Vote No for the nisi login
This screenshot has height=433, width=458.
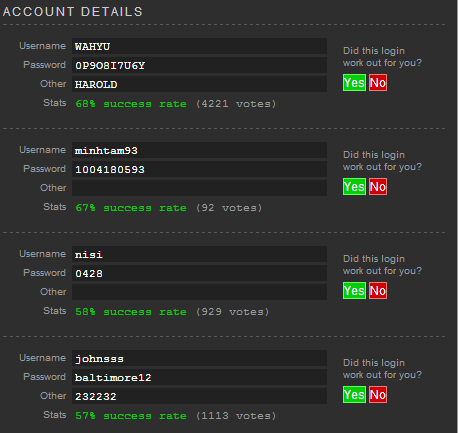[x=378, y=291]
